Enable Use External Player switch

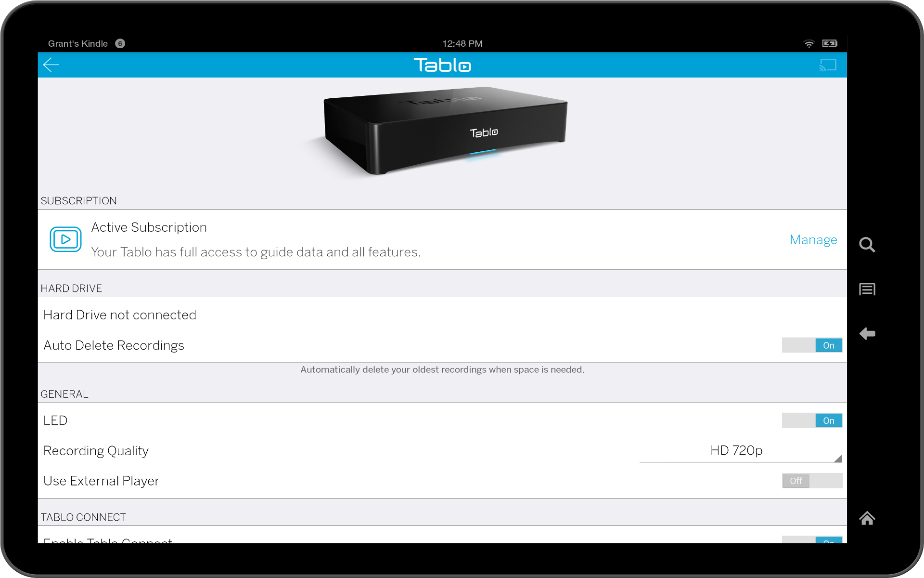tap(812, 481)
